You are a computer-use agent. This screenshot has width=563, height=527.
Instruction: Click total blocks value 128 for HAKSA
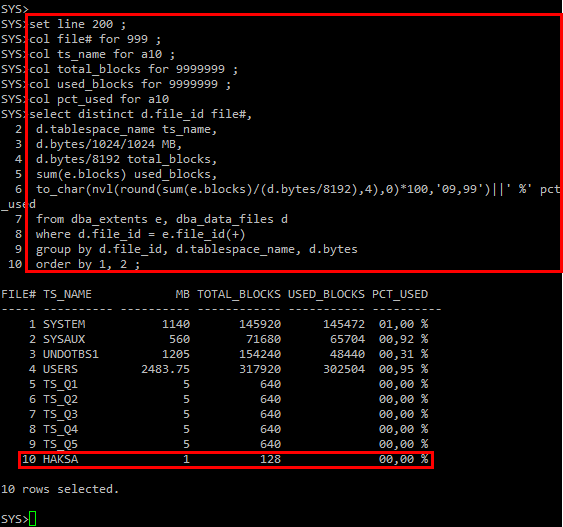[271, 460]
